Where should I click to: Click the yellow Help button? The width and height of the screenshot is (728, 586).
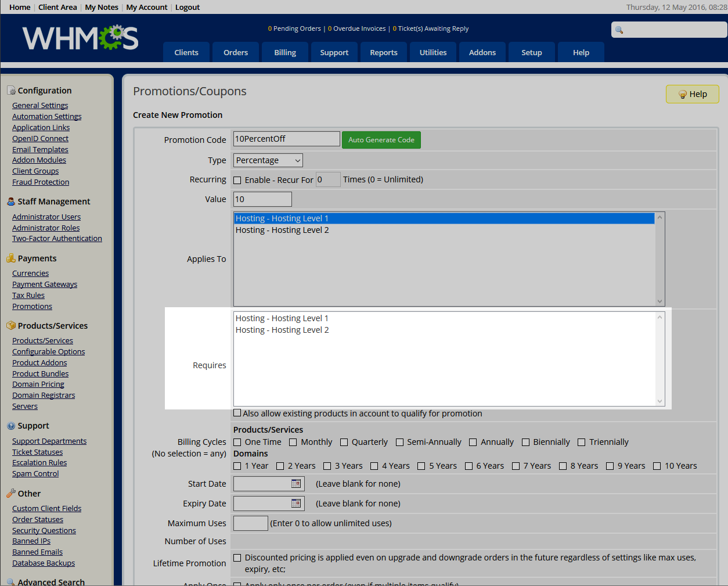[x=692, y=94]
